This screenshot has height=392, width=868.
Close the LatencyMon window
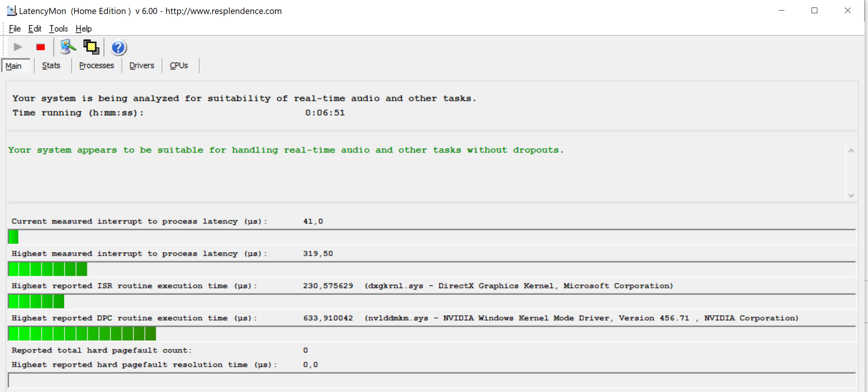click(x=848, y=11)
